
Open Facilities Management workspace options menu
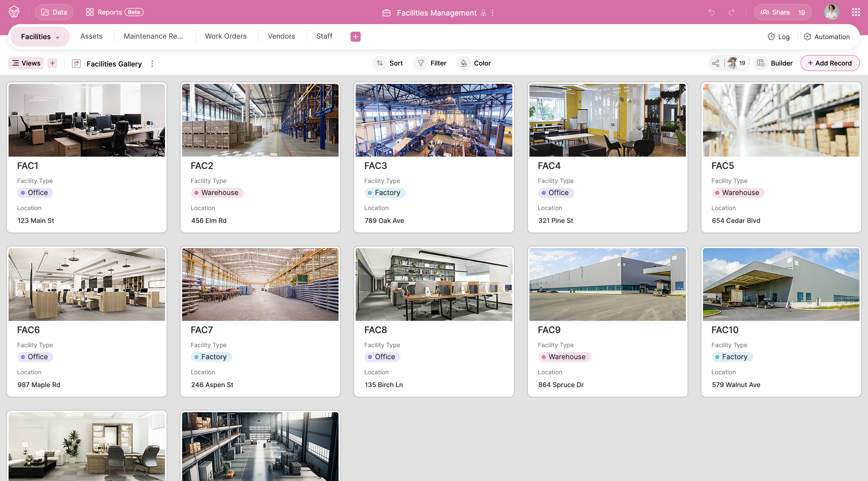(x=493, y=13)
